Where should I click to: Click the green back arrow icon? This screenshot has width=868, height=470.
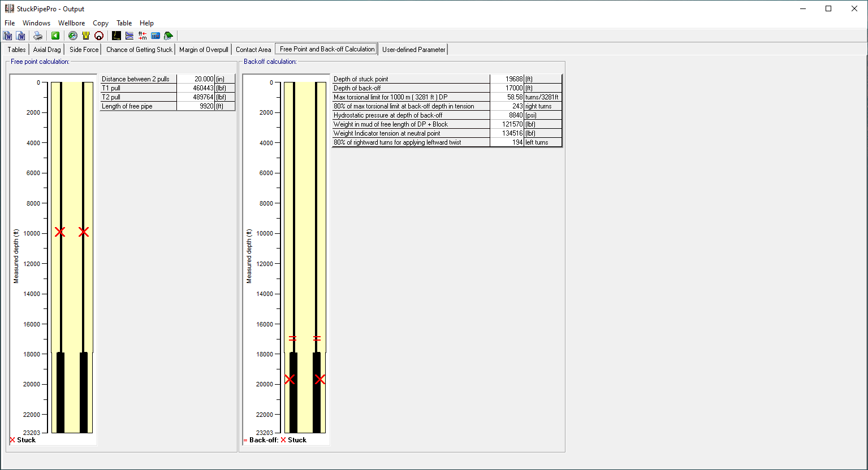pos(55,36)
